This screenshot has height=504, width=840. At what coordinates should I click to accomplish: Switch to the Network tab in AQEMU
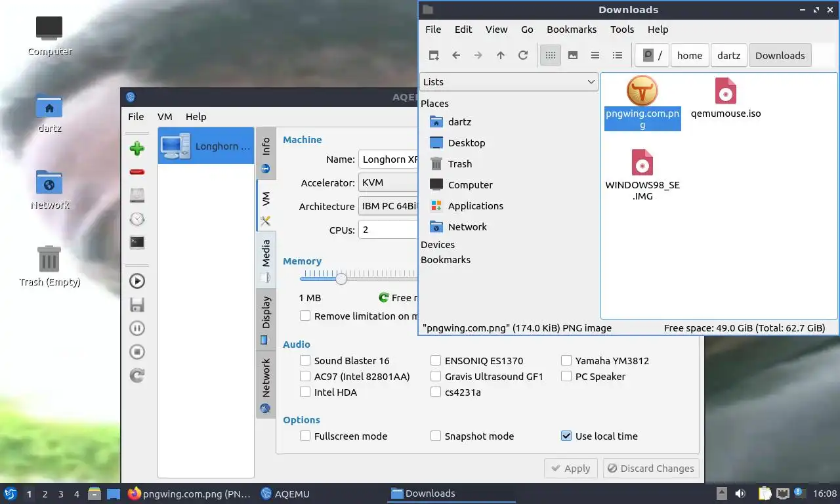[266, 385]
